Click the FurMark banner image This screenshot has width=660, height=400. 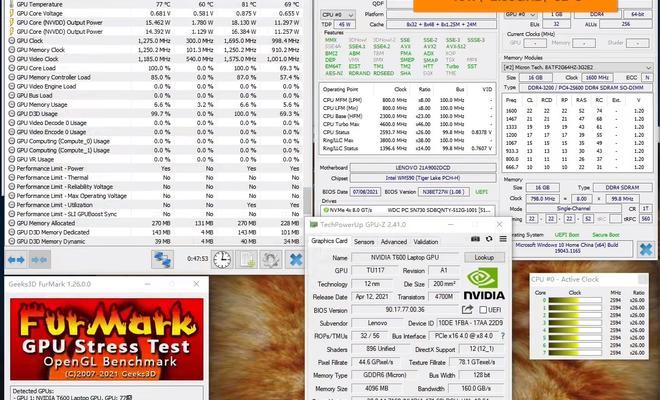[106, 339]
